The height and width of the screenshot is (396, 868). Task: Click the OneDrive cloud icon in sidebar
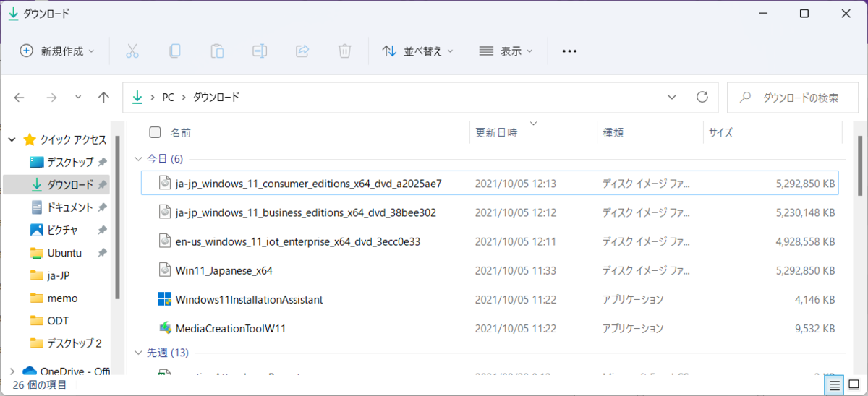(30, 371)
